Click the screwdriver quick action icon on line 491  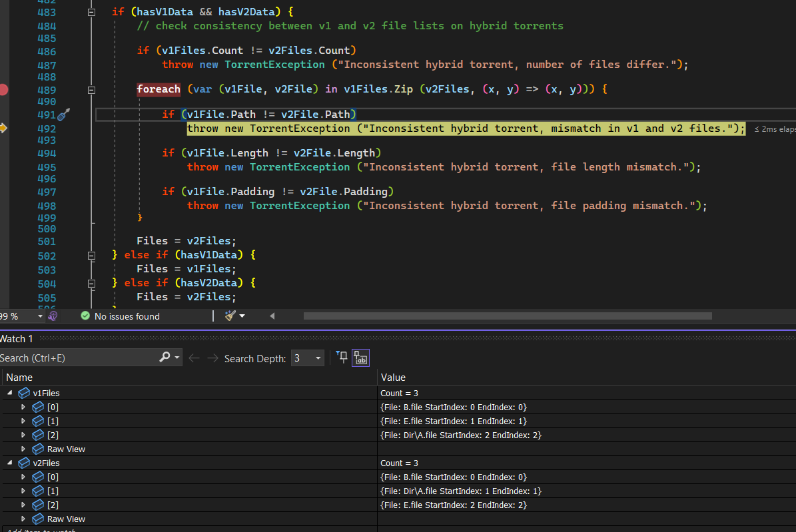click(63, 115)
